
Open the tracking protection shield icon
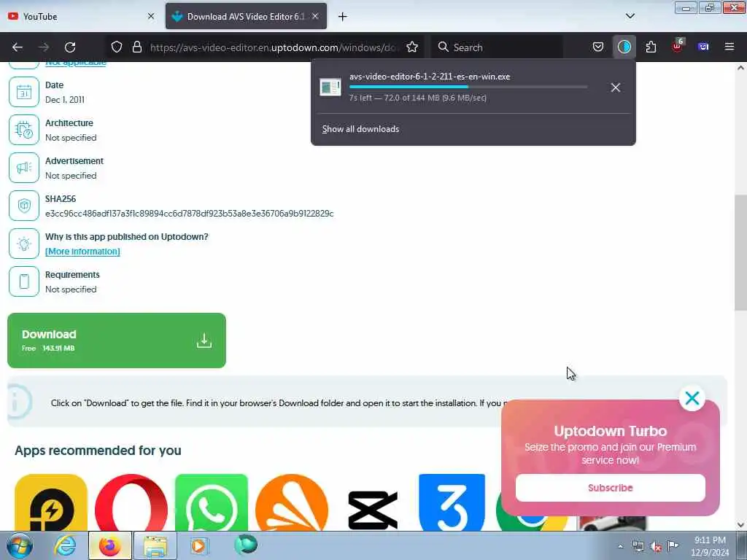click(117, 47)
